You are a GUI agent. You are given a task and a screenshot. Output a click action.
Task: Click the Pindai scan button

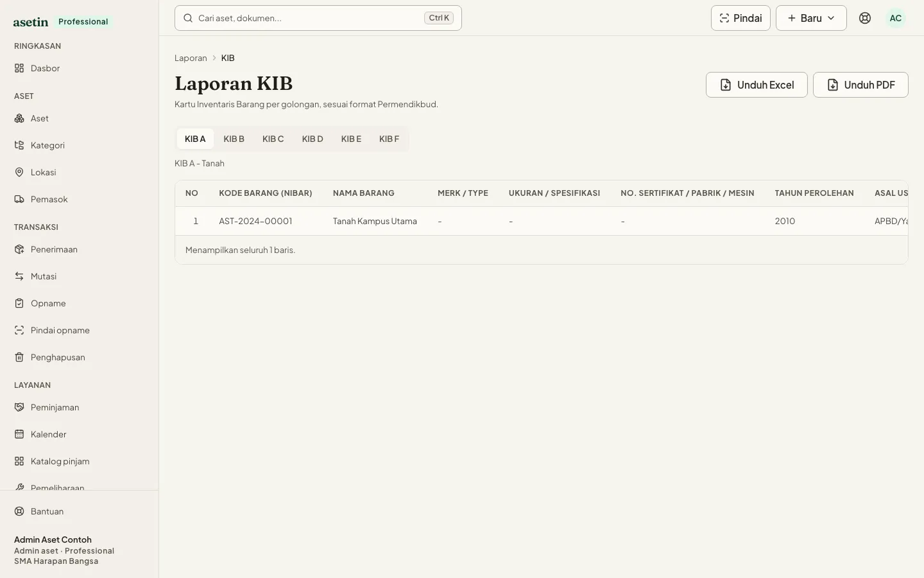click(x=740, y=18)
